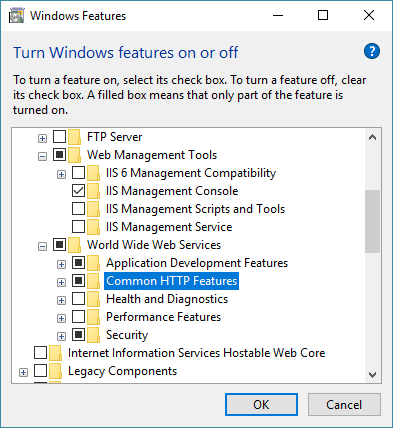
Task: Tick Internet Information Services Hostable Web Core
Action: 41,353
